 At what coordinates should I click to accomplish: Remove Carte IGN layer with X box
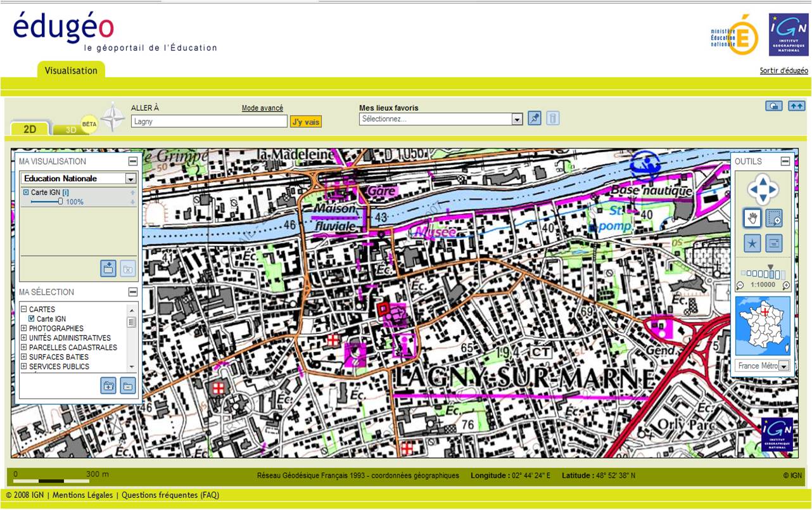[26, 193]
